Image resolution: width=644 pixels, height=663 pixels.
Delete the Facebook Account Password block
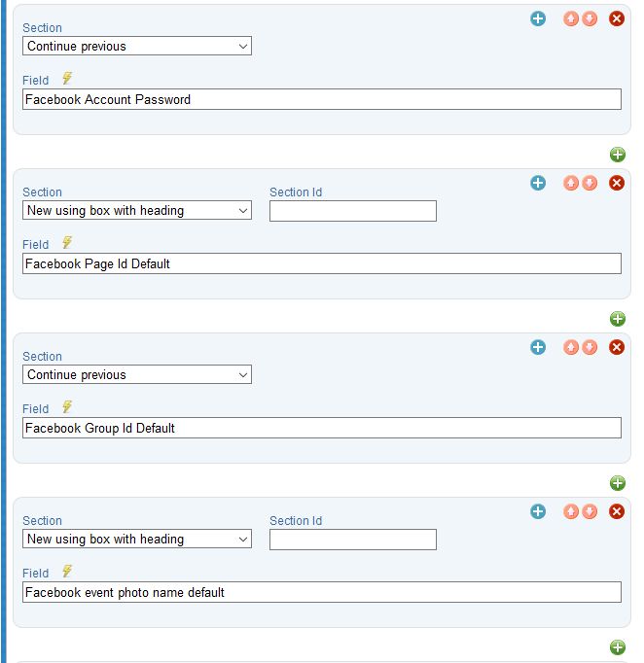coord(617,18)
